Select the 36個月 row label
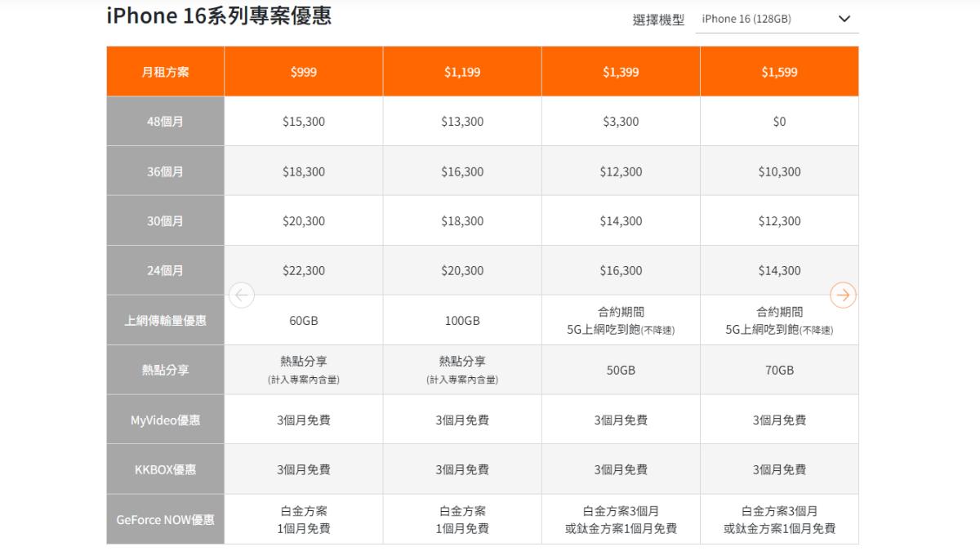This screenshot has height=551, width=980. click(165, 171)
